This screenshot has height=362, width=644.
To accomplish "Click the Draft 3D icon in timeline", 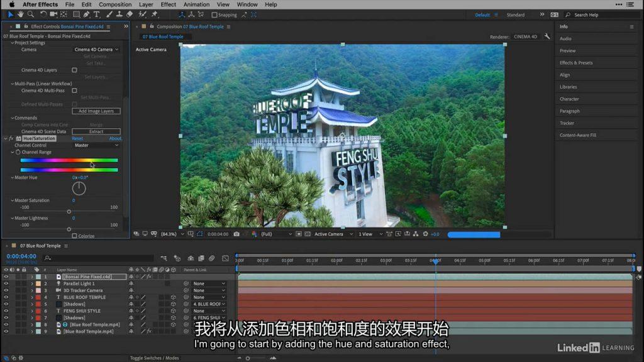I will [x=177, y=258].
